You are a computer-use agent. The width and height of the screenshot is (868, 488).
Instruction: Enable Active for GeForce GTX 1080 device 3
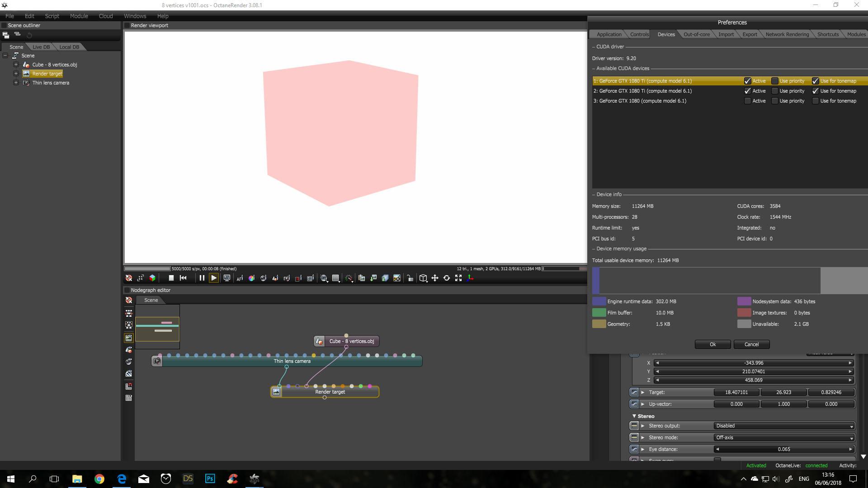point(747,101)
